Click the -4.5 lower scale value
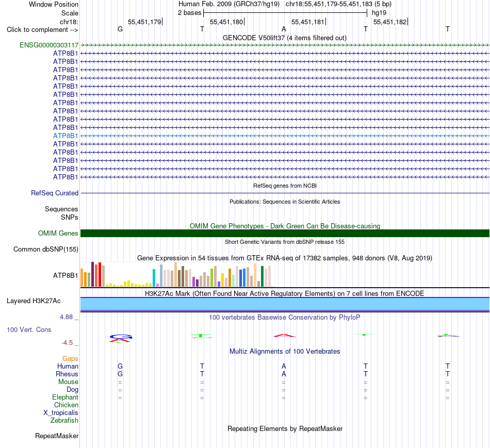Image resolution: width=490 pixels, height=448 pixels. coord(67,343)
